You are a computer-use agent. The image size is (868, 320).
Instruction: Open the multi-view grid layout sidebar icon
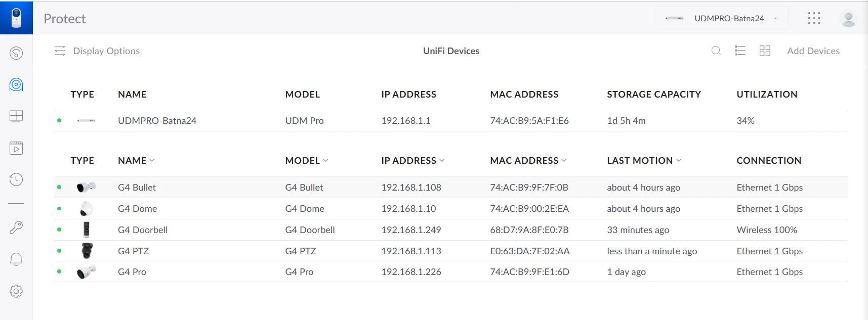[16, 116]
